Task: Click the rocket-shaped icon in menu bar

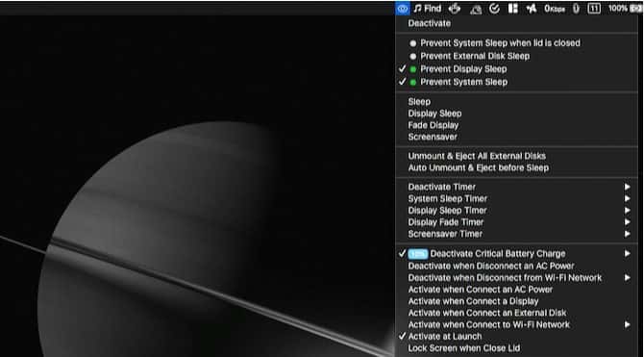Action: pyautogui.click(x=532, y=9)
